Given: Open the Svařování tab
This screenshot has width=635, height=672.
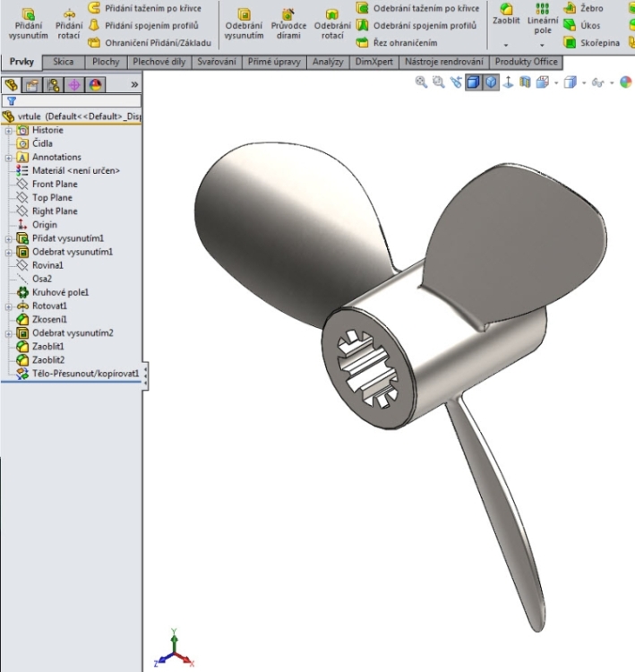Looking at the screenshot, I should pos(217,62).
